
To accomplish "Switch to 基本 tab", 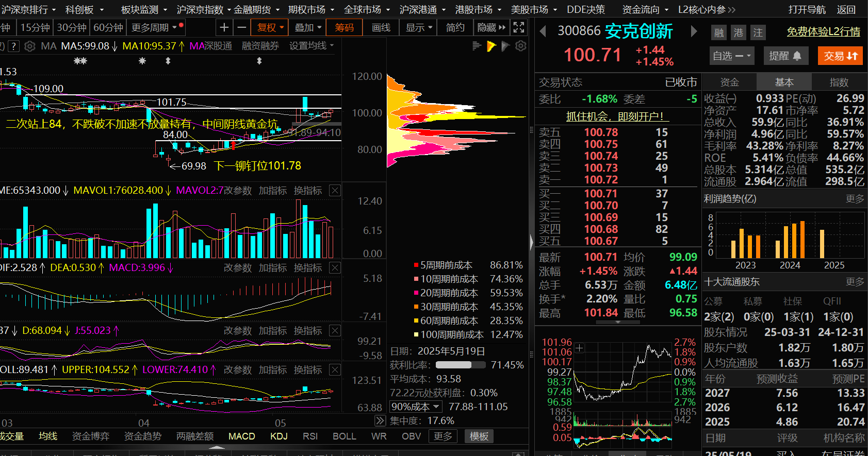I will (784, 82).
